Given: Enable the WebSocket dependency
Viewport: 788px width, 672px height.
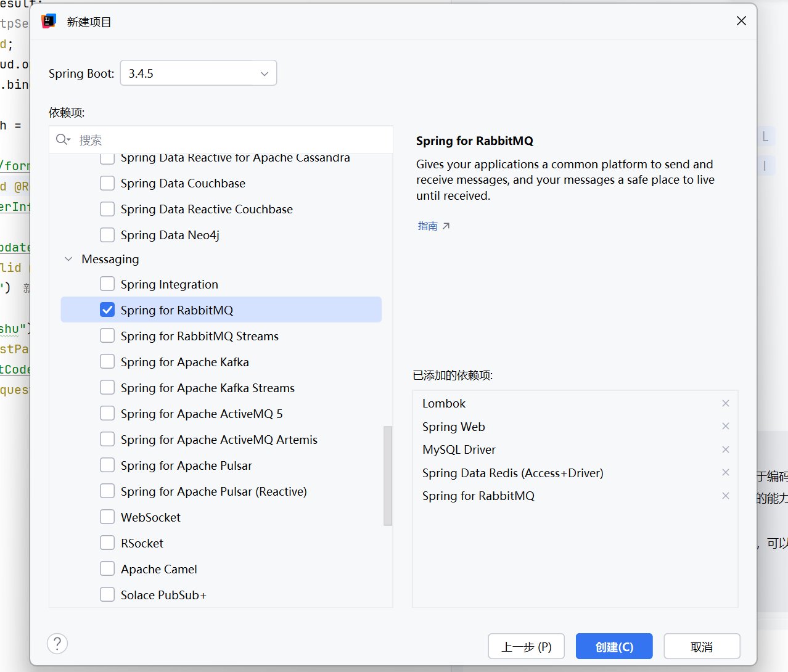Looking at the screenshot, I should point(107,517).
